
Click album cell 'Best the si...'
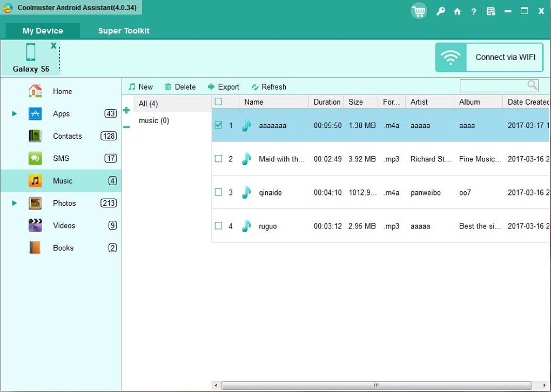tap(480, 226)
